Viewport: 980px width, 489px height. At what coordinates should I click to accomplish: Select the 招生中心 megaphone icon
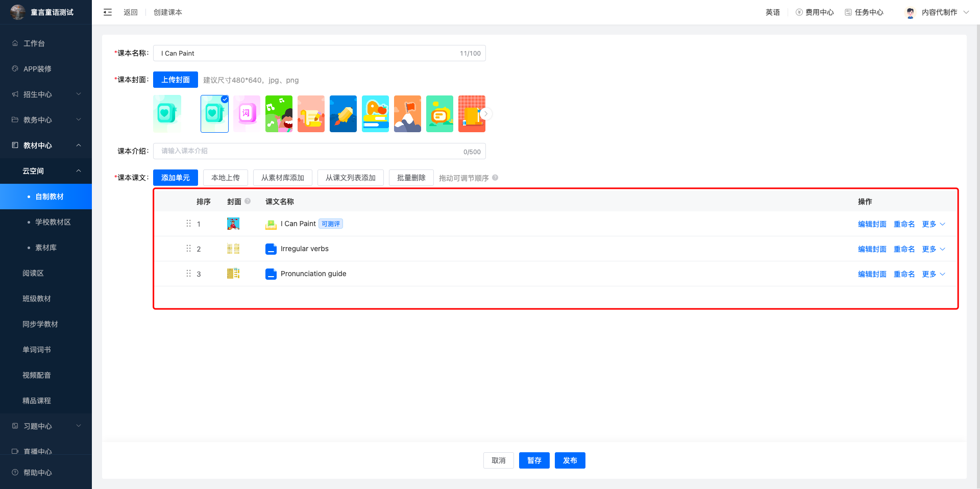pyautogui.click(x=15, y=94)
